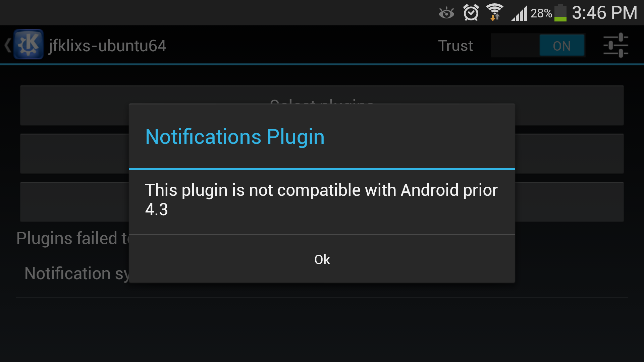Tap the 28% battery percentage text
Screen dimensions: 644x362
[x=541, y=13]
